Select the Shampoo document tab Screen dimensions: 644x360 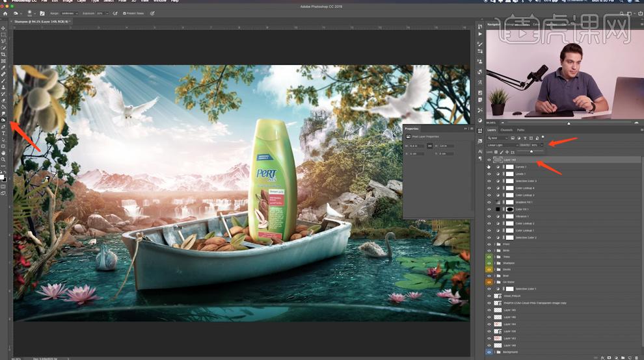(42, 21)
